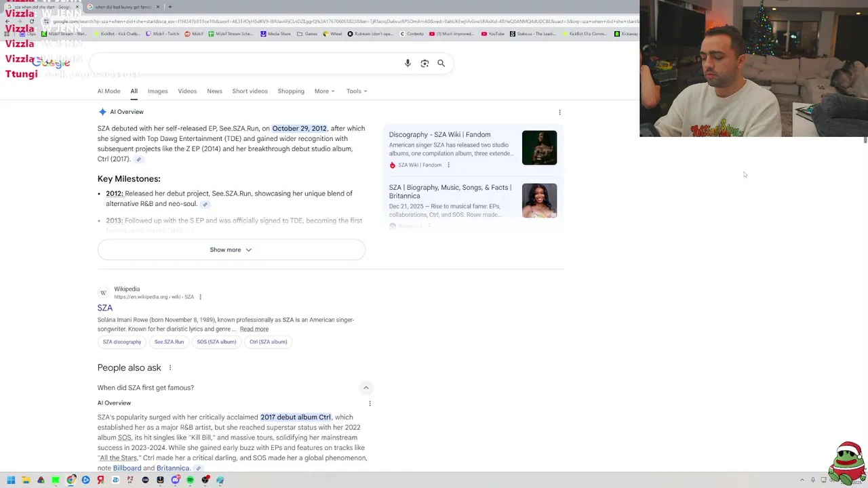Expand Wikipedia snippet with Read more
The height and width of the screenshot is (488, 868).
pyautogui.click(x=254, y=329)
